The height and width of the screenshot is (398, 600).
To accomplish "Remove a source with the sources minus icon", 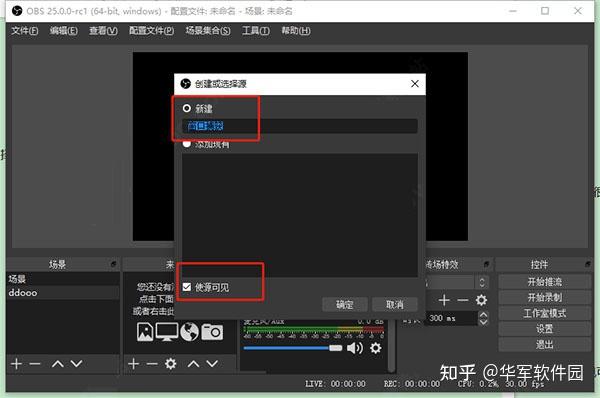I will coord(152,364).
